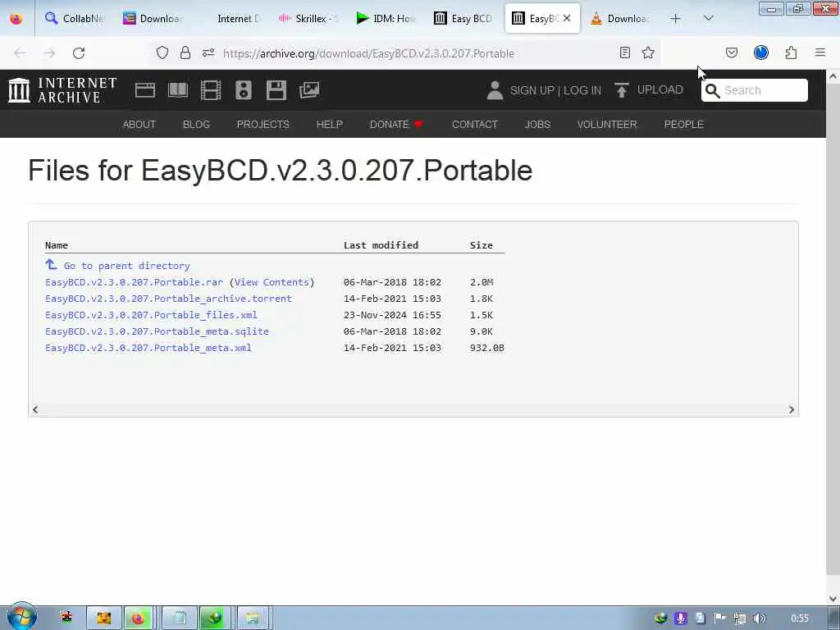The width and height of the screenshot is (840, 630).
Task: Open the Portable_archive.torrent file link
Action: tap(168, 299)
